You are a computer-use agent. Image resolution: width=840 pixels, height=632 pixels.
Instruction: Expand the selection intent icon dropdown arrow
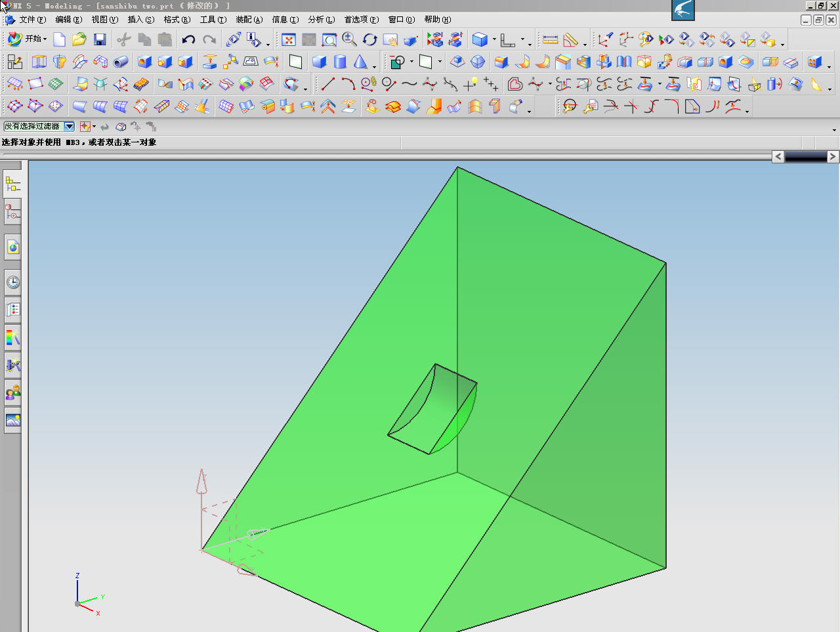(x=94, y=126)
